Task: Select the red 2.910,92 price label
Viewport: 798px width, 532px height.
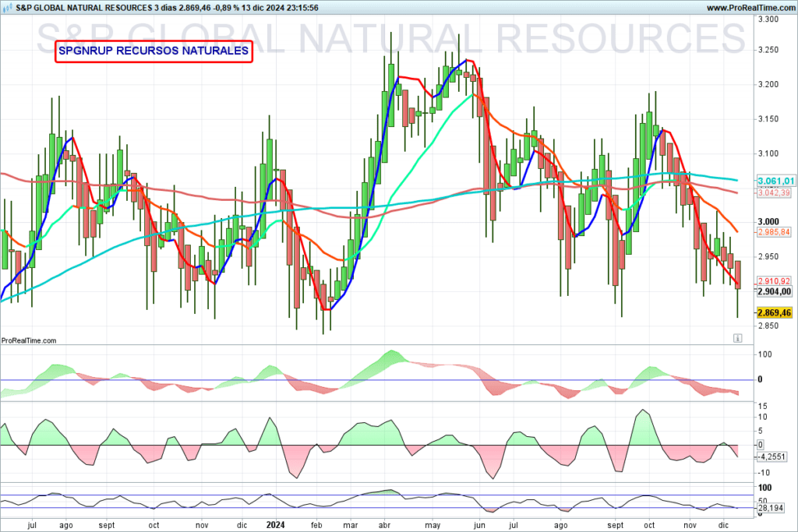Action: click(774, 280)
